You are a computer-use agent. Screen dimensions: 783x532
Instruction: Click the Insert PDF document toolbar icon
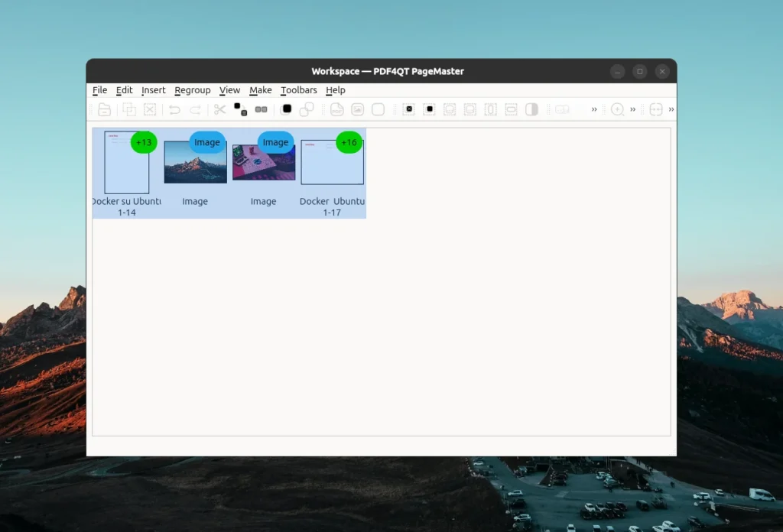pos(336,109)
